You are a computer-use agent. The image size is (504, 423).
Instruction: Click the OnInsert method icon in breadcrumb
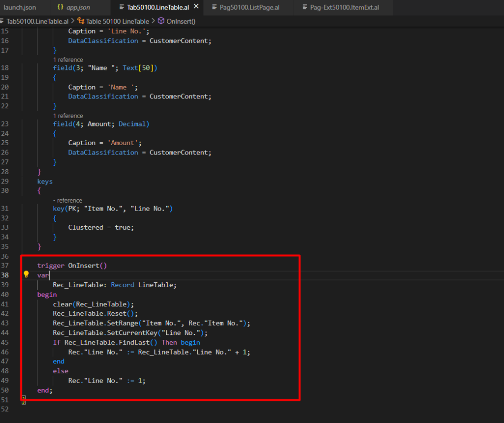click(x=161, y=21)
